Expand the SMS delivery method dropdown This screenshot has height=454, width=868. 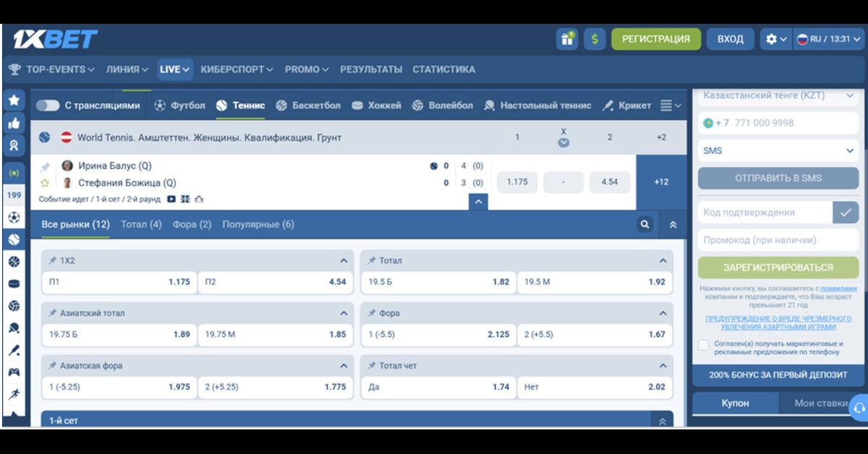[x=778, y=151]
